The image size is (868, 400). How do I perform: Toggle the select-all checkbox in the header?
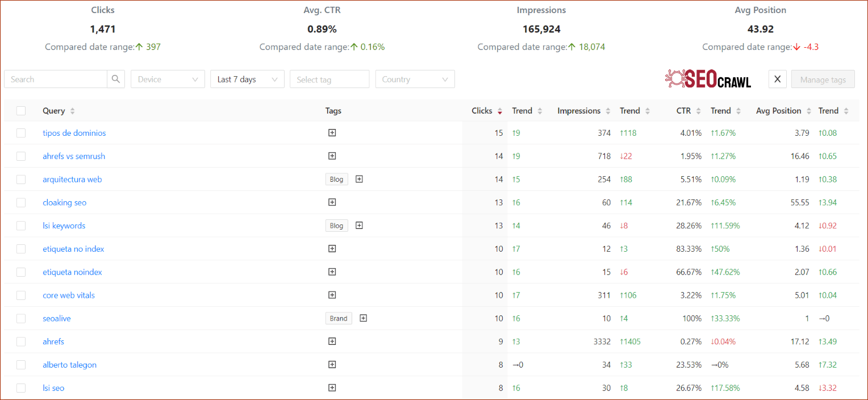point(21,110)
